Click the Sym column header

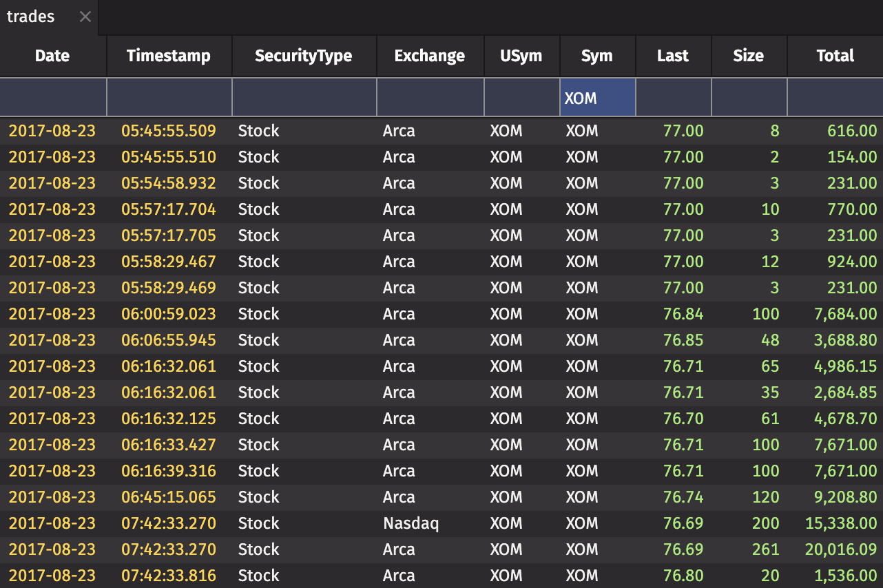tap(596, 56)
